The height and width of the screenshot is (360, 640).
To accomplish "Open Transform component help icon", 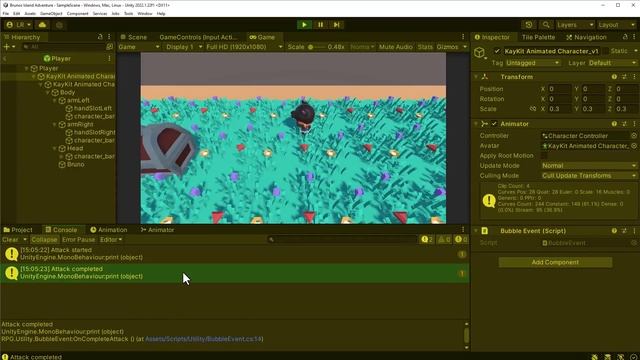I will click(x=614, y=77).
